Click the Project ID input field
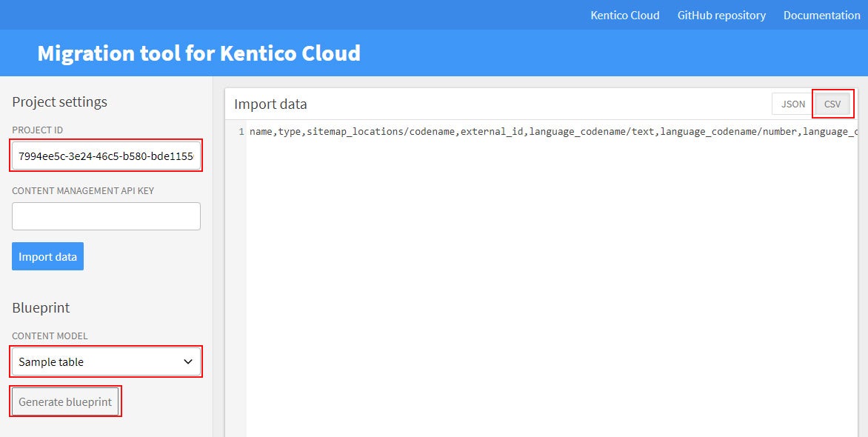 tap(107, 156)
